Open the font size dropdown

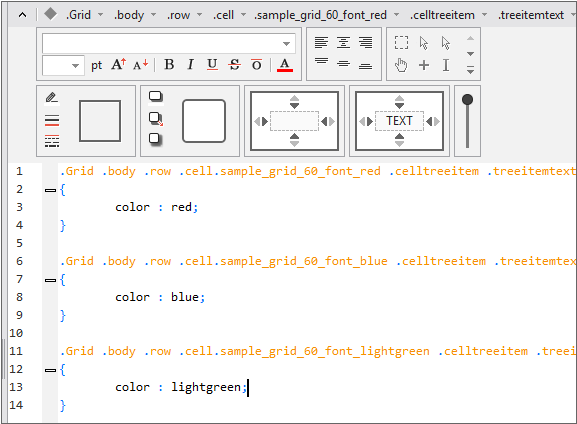coord(75,66)
